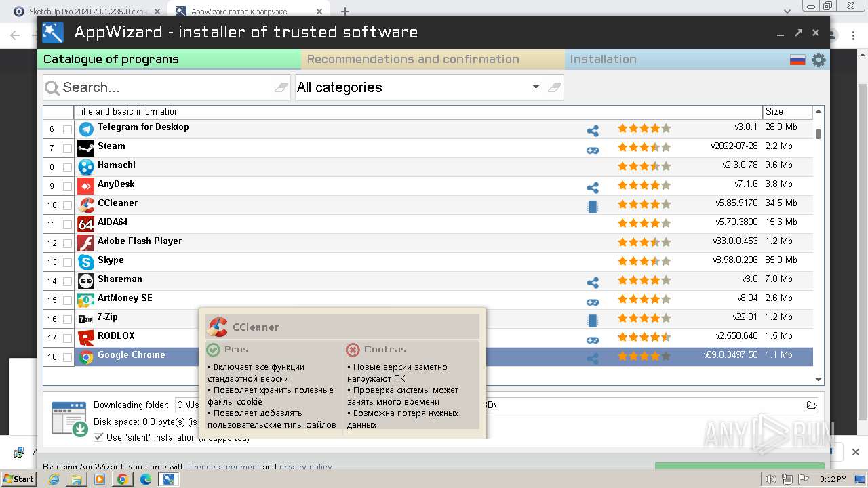Tick the checkbox for Hamachi
Image resolution: width=868 pixels, height=488 pixels.
[67, 167]
